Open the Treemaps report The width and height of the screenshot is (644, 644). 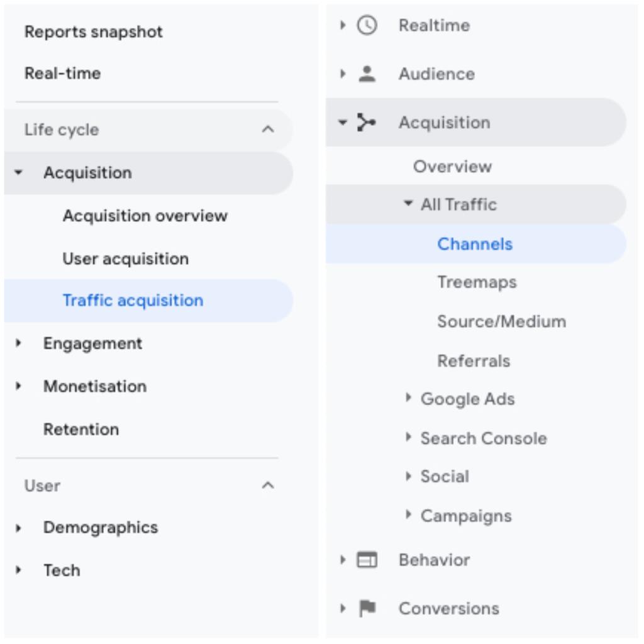[x=477, y=282]
